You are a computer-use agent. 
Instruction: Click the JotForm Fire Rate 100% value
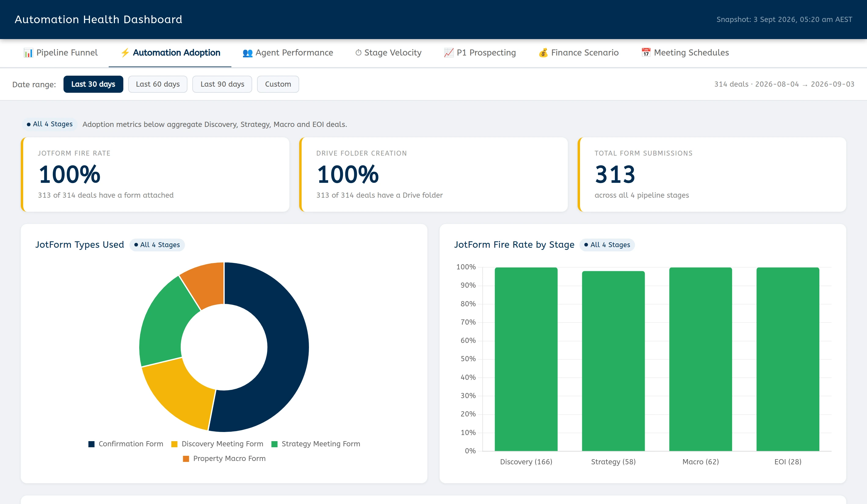pos(70,174)
